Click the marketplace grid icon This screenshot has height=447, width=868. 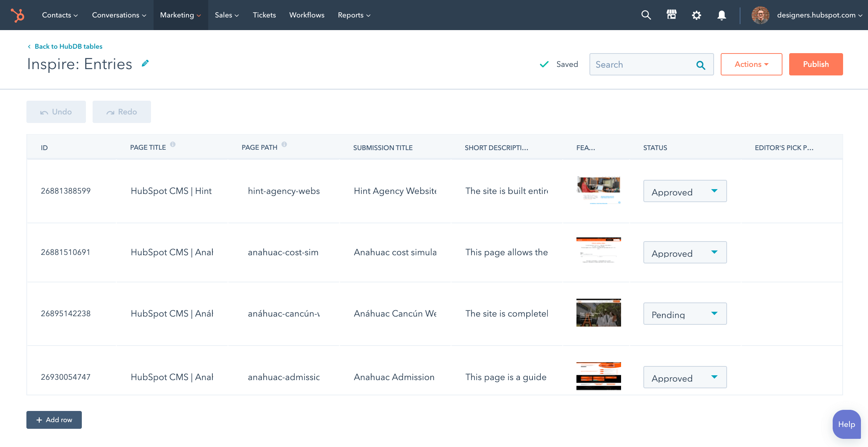click(x=672, y=15)
